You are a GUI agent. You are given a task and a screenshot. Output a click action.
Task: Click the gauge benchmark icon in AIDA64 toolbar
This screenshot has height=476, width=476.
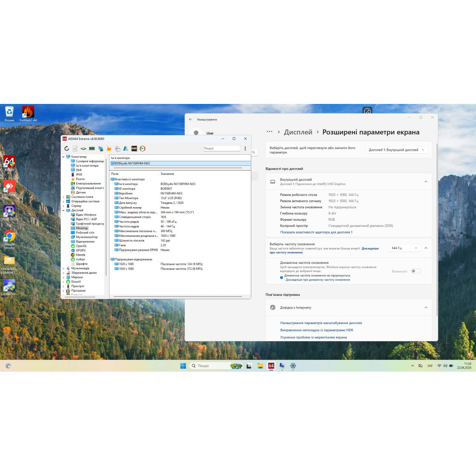(142, 148)
